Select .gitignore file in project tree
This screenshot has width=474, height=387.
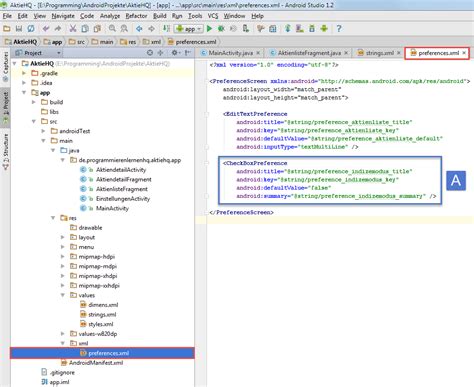(x=62, y=372)
